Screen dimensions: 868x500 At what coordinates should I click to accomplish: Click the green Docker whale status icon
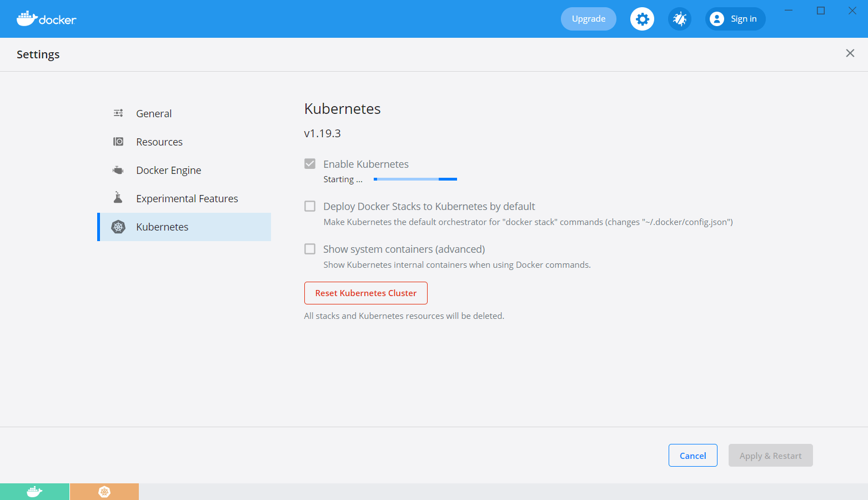(x=34, y=492)
